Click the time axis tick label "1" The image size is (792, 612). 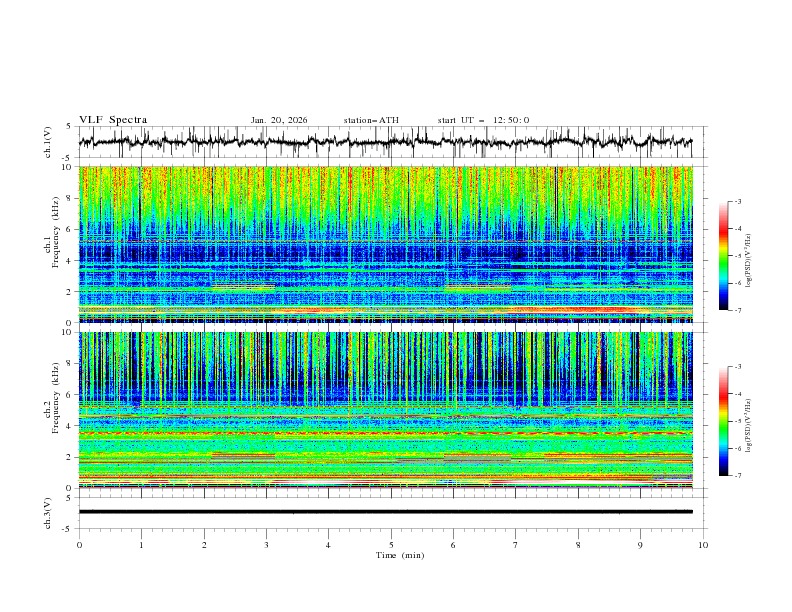pyautogui.click(x=141, y=545)
